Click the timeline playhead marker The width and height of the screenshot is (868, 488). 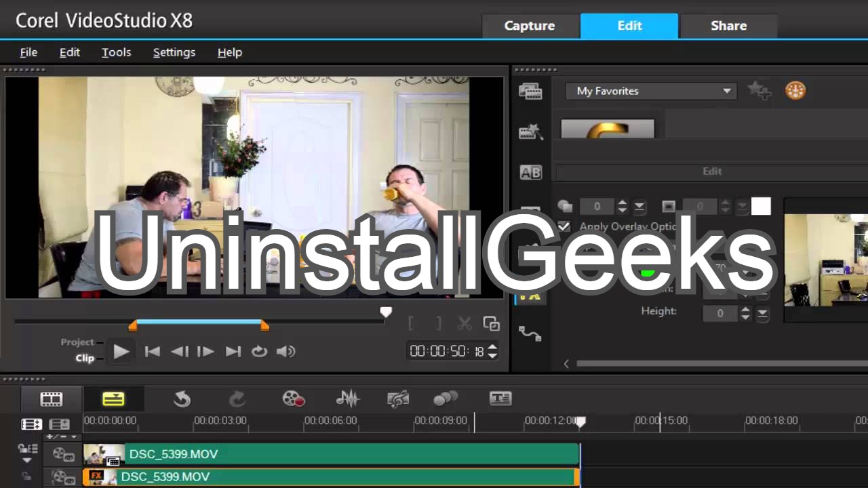[x=580, y=422]
